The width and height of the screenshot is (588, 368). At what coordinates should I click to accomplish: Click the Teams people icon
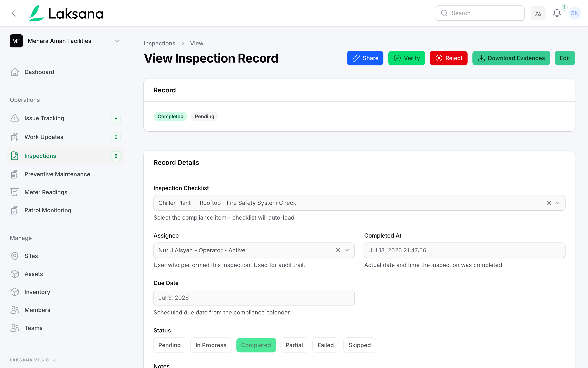click(x=14, y=328)
